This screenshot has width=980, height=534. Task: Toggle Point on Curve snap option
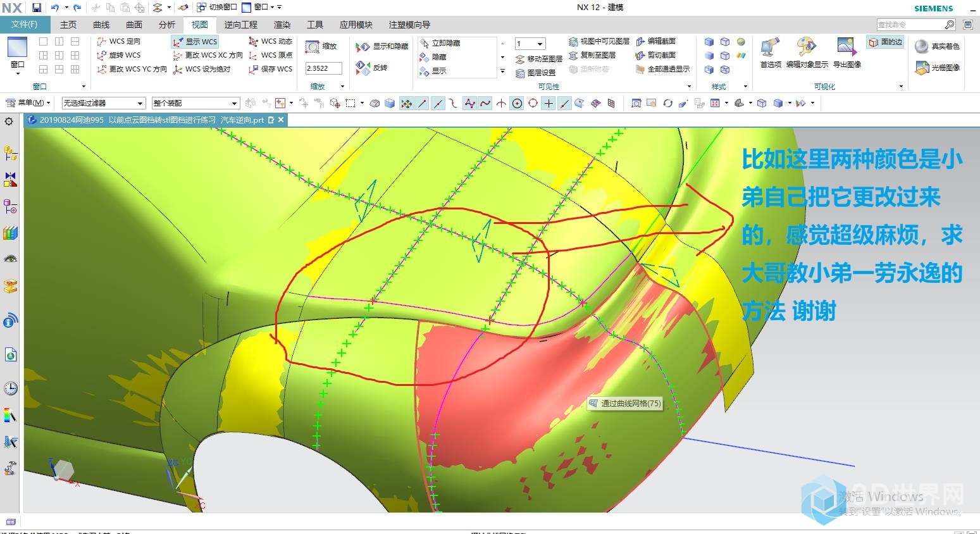(564, 103)
